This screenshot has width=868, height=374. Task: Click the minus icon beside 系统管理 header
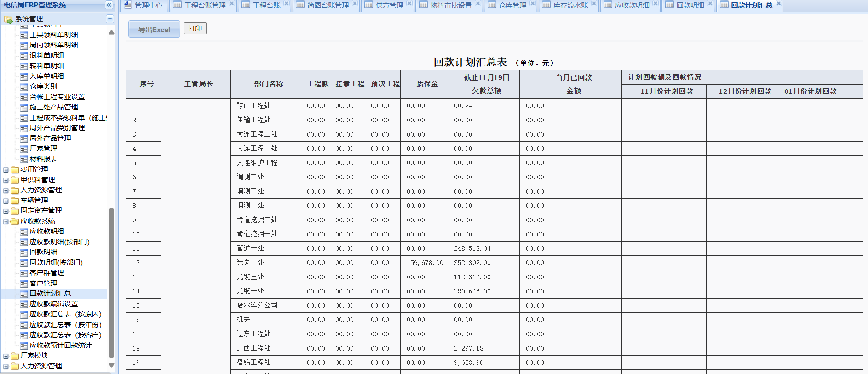pyautogui.click(x=109, y=19)
